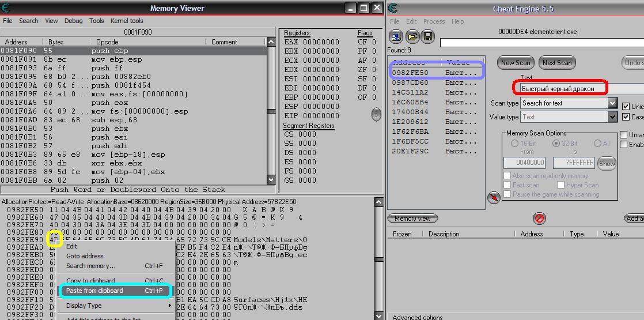Image resolution: width=644 pixels, height=320 pixels.
Task: Click the Description column header
Action: point(469,234)
